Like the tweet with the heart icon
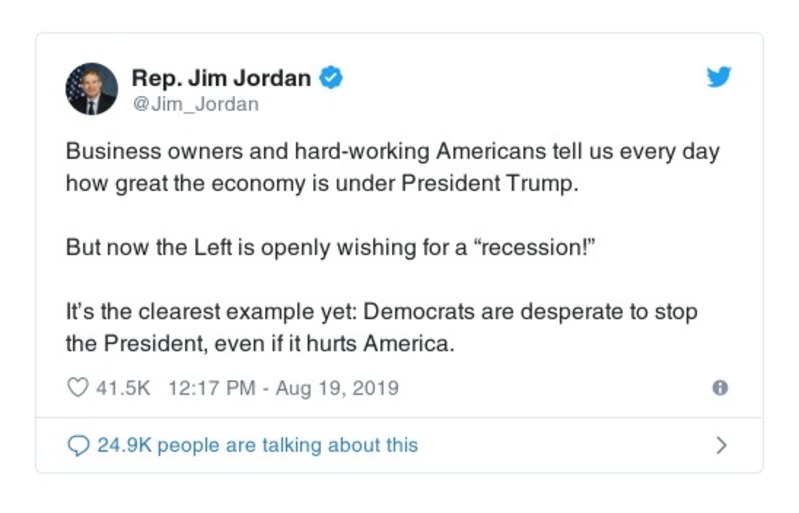 click(77, 388)
